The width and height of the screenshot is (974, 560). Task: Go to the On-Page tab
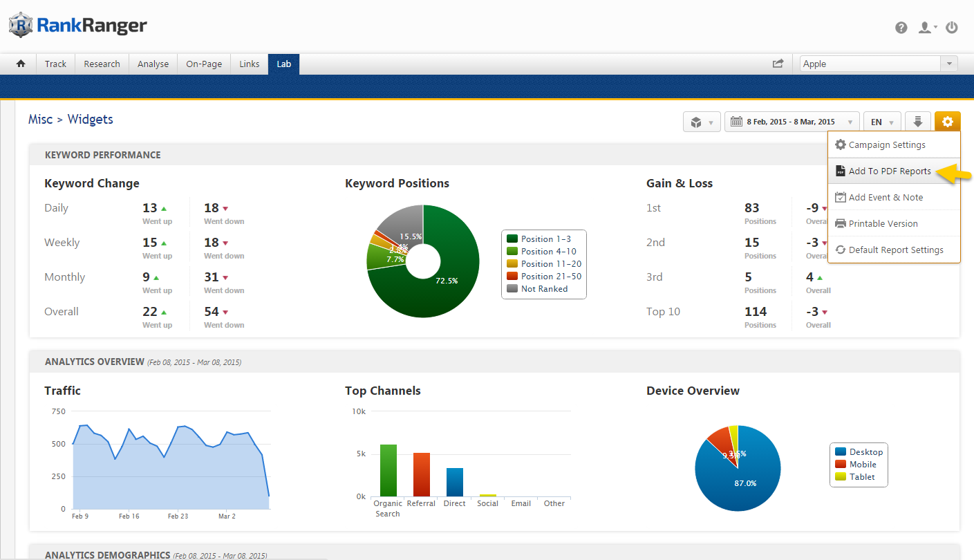click(204, 64)
